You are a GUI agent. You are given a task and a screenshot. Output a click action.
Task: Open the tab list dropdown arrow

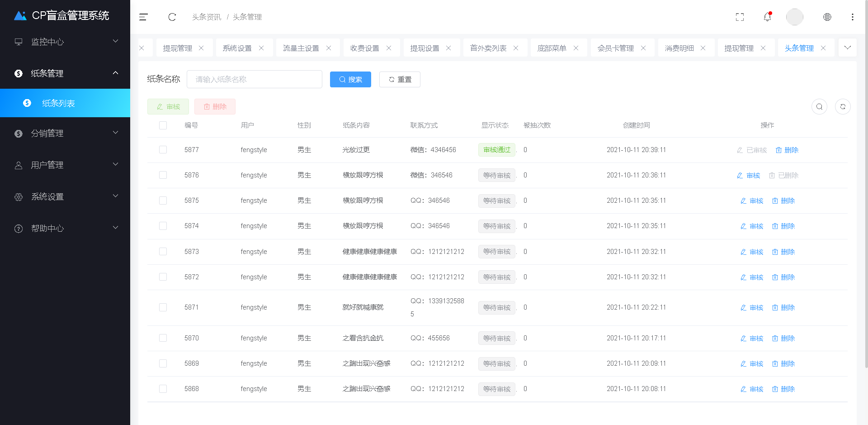coord(847,48)
